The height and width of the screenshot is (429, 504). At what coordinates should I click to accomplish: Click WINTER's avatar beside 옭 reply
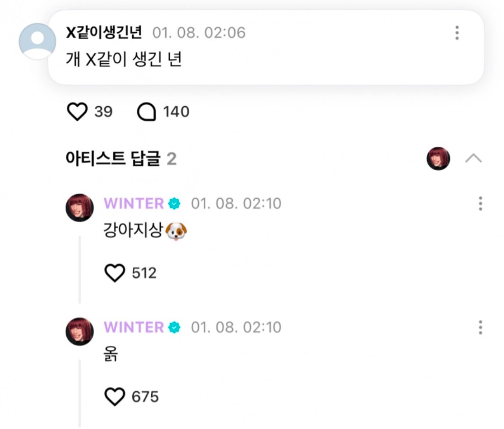click(x=80, y=332)
